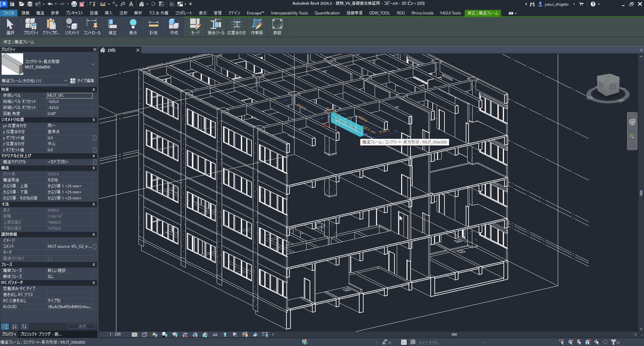Toggle select elements by face icon
The height and width of the screenshot is (346, 644).
(x=588, y=342)
